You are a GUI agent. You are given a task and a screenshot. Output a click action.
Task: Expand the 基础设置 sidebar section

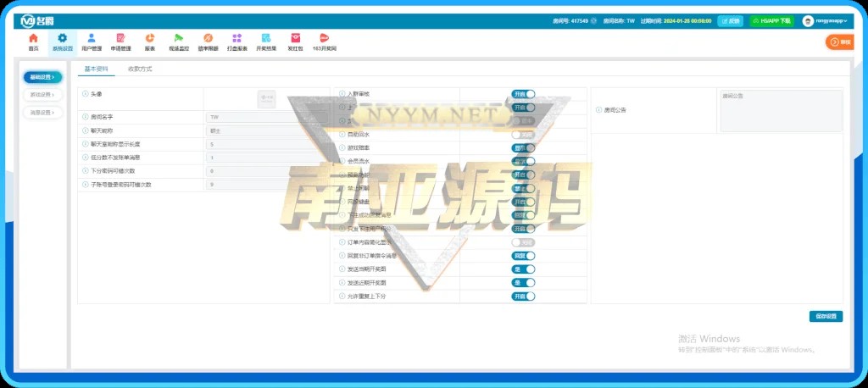click(x=42, y=77)
